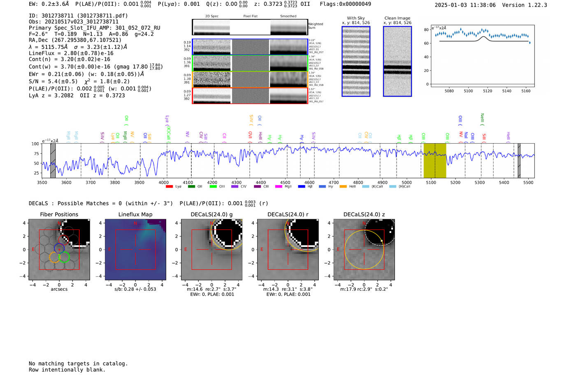Image resolution: width=576 pixels, height=392 pixels.
Task: Open the With Sky image cutout
Action: click(356, 61)
